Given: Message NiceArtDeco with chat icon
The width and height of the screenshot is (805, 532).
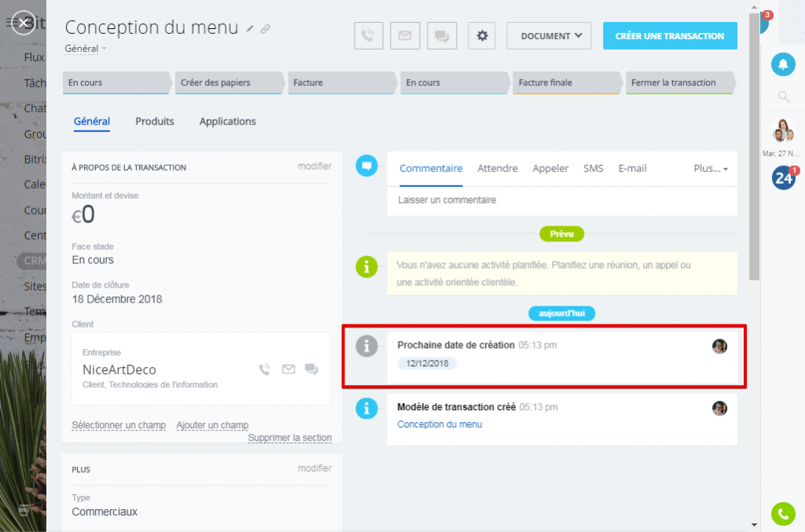Looking at the screenshot, I should 311,369.
